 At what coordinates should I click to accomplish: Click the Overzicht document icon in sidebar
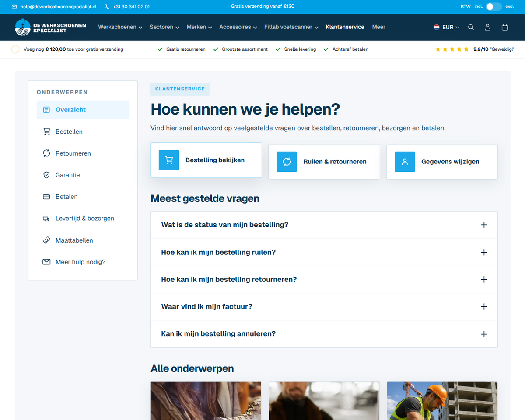click(x=46, y=110)
